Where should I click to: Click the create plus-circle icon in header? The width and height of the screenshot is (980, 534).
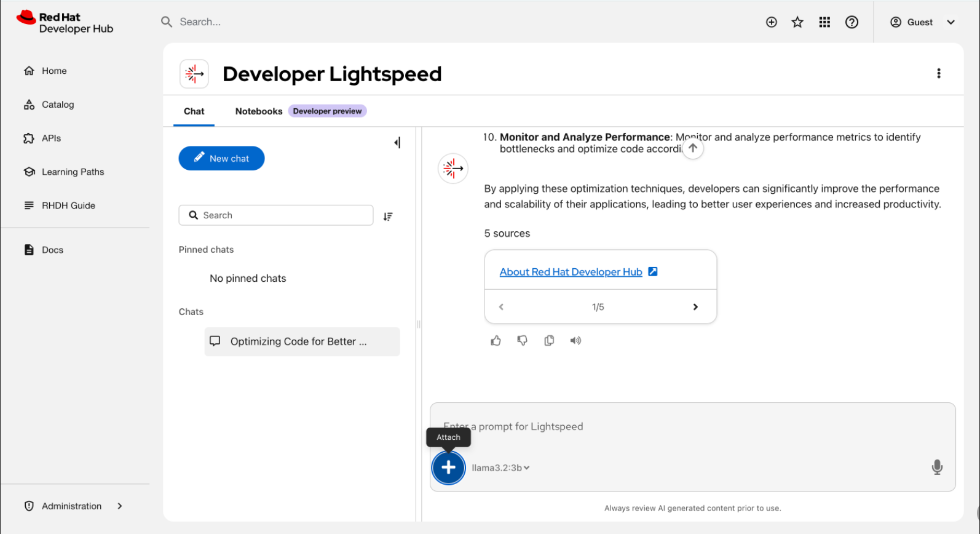click(772, 22)
